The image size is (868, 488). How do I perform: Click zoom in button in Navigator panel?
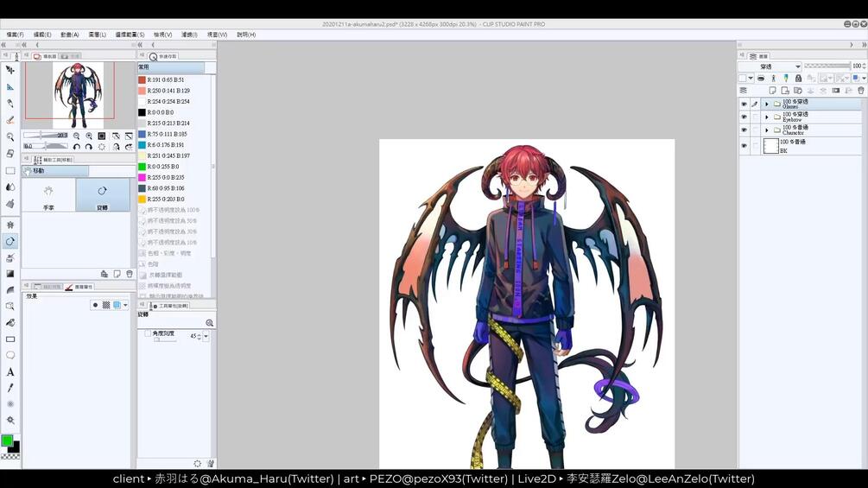[x=89, y=136]
